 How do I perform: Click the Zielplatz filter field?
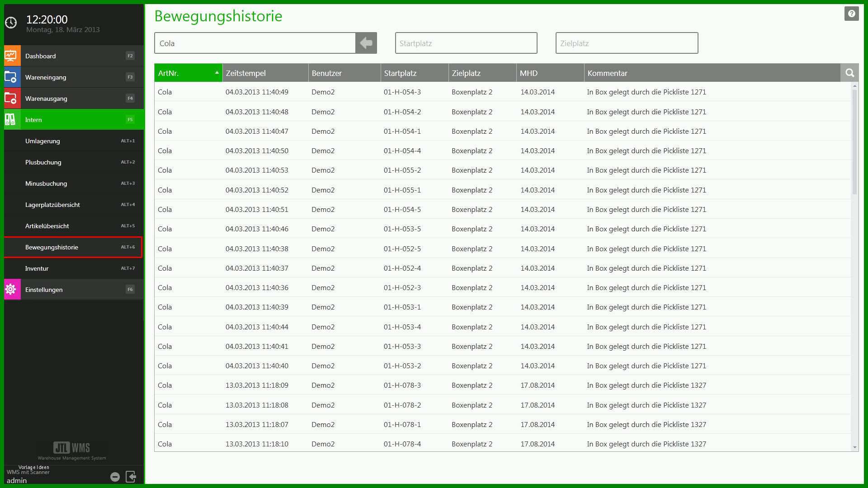[x=627, y=43]
